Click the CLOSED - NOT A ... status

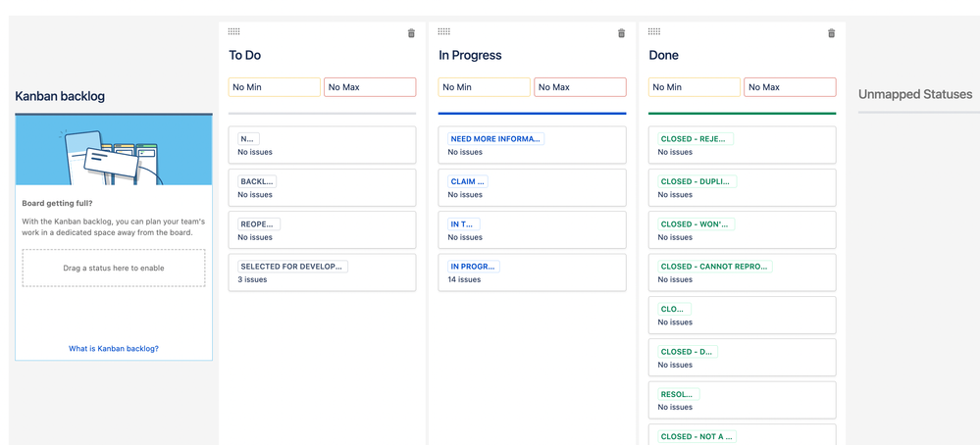[742, 435]
